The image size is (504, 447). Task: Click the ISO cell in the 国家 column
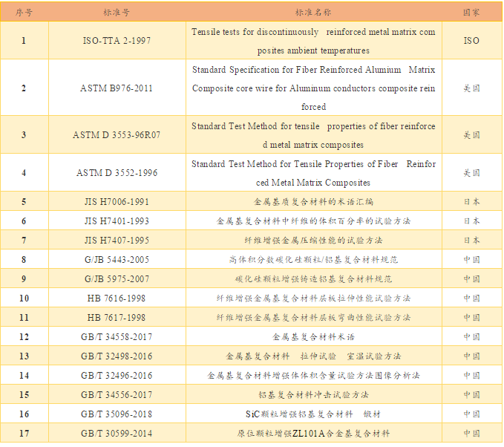point(471,41)
